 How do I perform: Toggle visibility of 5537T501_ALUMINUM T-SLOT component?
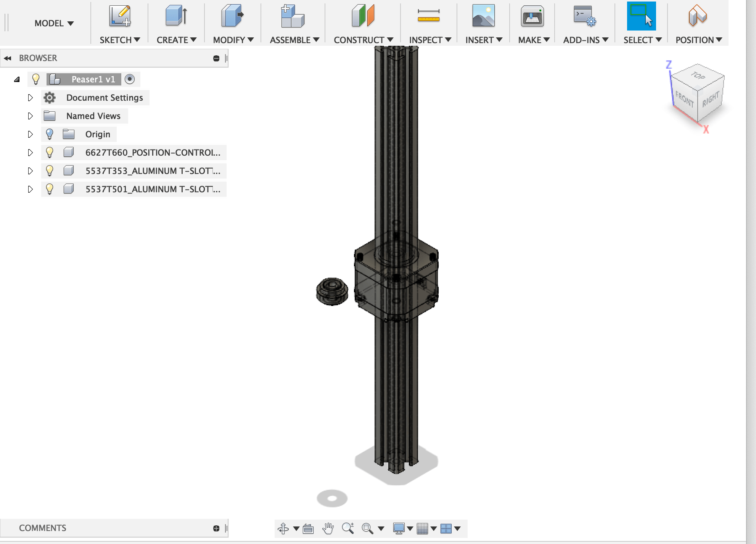(x=50, y=189)
